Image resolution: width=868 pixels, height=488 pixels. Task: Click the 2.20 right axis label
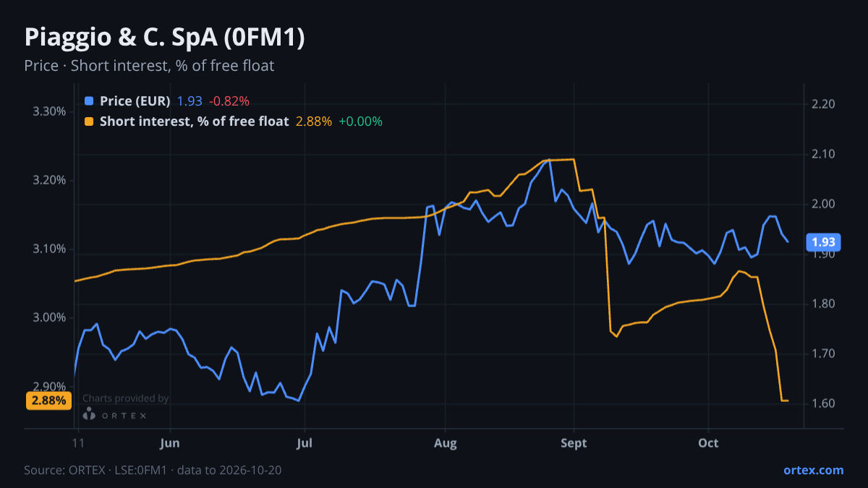coord(824,104)
